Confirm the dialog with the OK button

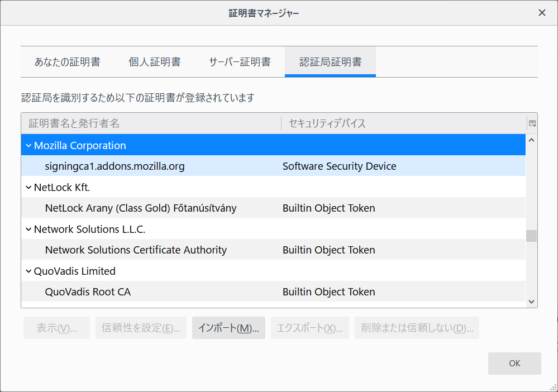click(514, 363)
